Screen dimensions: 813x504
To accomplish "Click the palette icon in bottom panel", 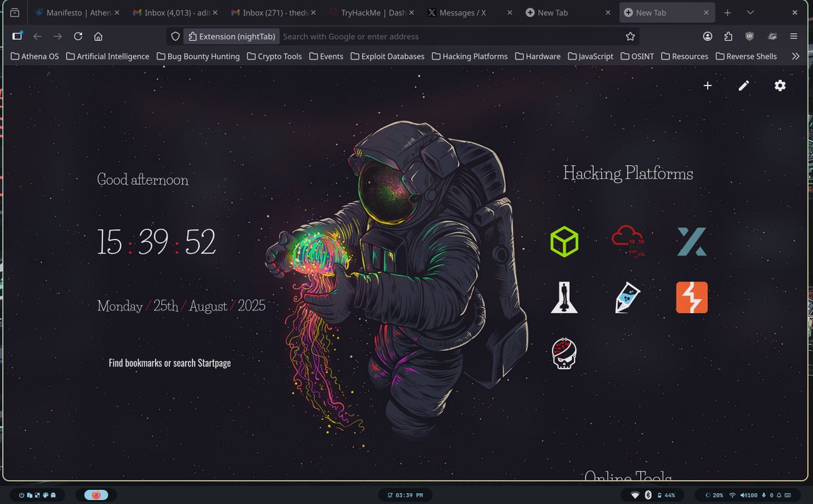I will (45, 495).
